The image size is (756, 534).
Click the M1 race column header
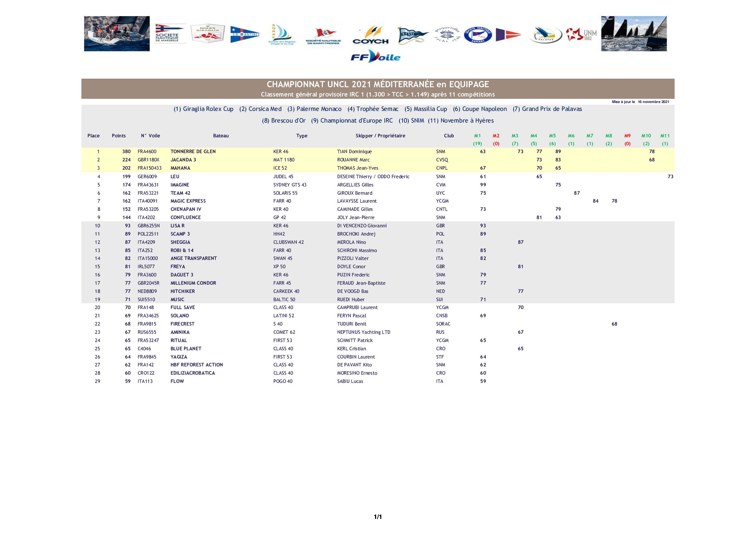[x=477, y=136]
